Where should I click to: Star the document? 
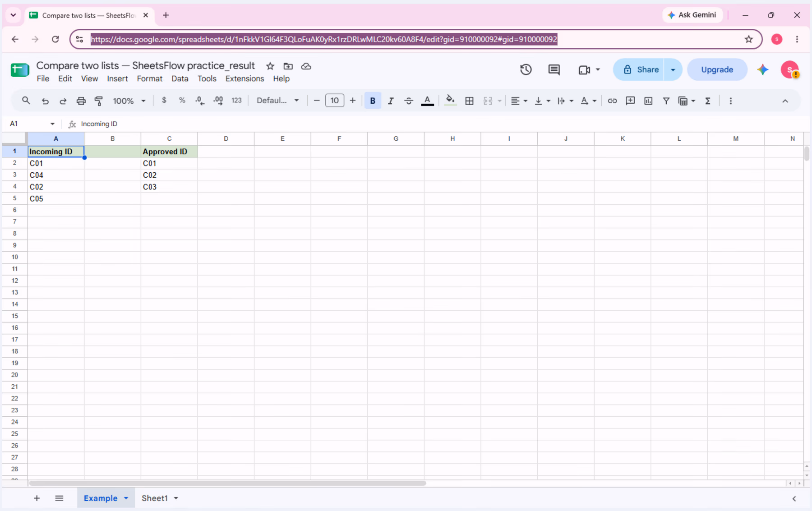pyautogui.click(x=270, y=66)
